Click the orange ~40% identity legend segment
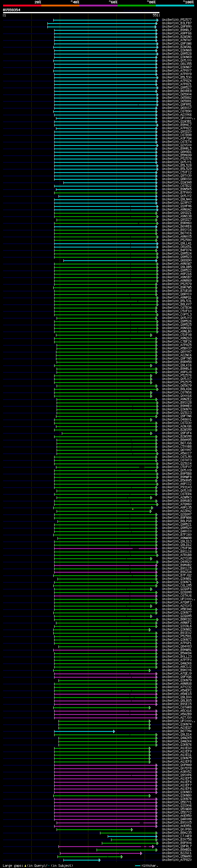Screen dimensions: 197x868 60,6
